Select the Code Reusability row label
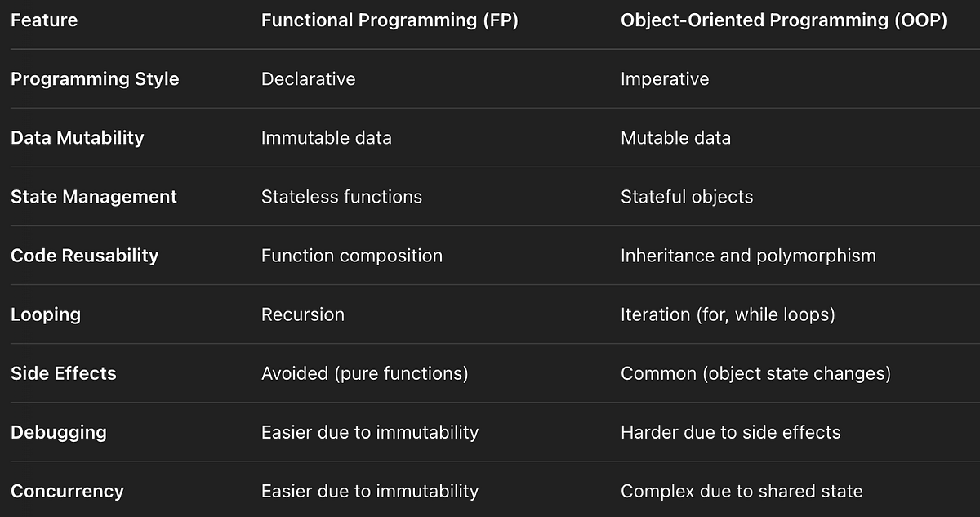The width and height of the screenshot is (980, 517). 84,256
